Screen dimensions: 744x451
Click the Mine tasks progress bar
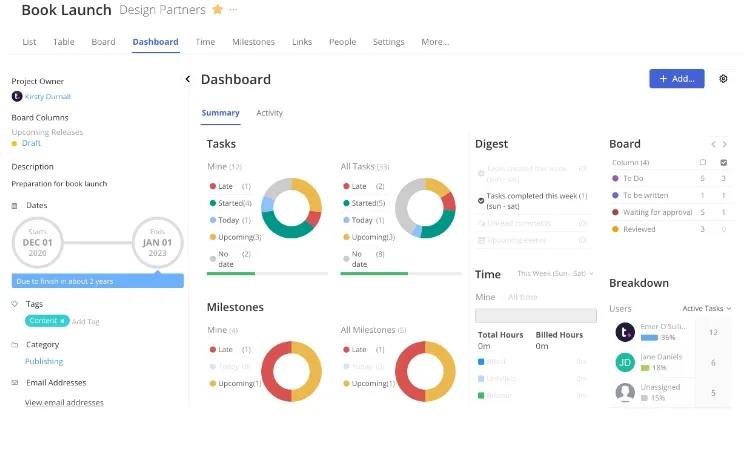click(x=267, y=273)
